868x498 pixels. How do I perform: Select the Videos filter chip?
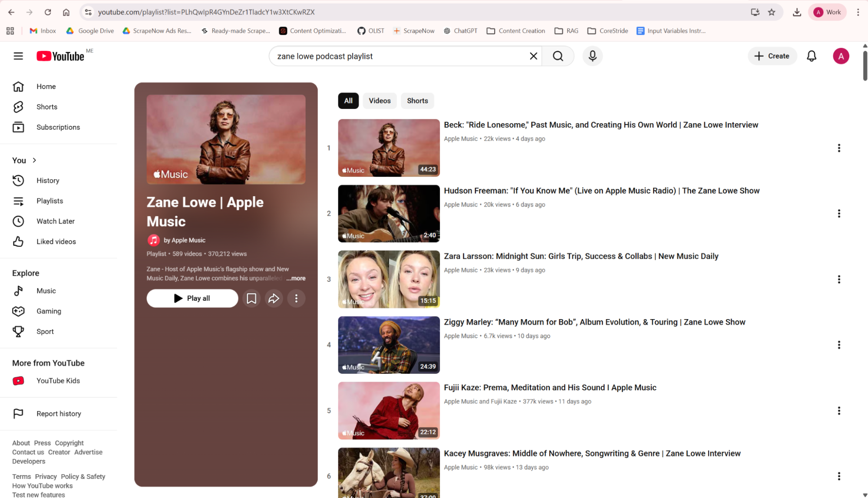coord(380,101)
